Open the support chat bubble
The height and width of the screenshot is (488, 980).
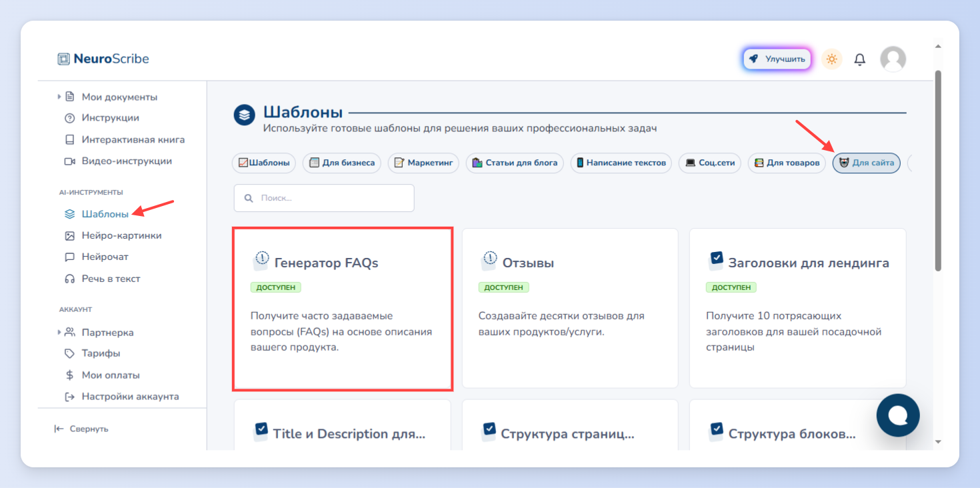pos(898,415)
